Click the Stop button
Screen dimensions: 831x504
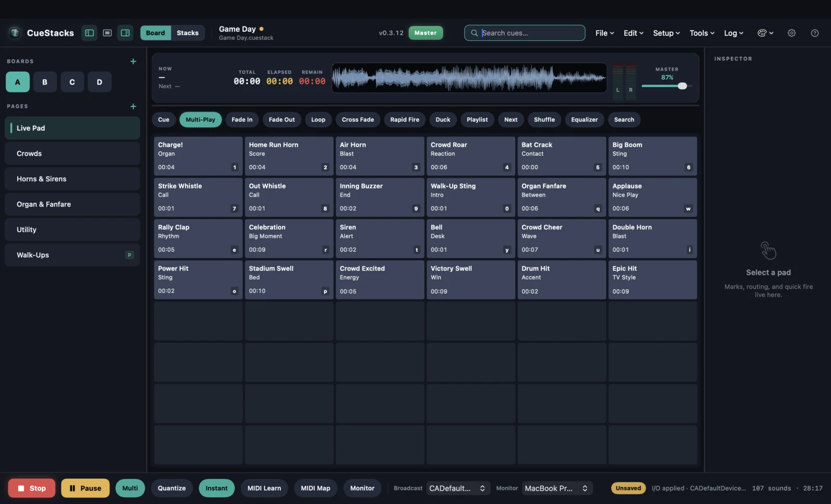pos(32,488)
